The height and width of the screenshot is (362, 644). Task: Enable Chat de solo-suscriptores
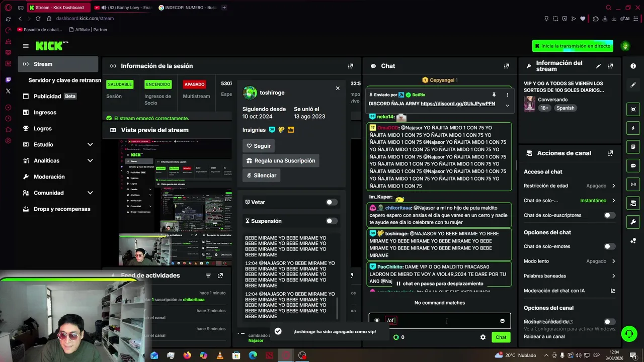609,215
